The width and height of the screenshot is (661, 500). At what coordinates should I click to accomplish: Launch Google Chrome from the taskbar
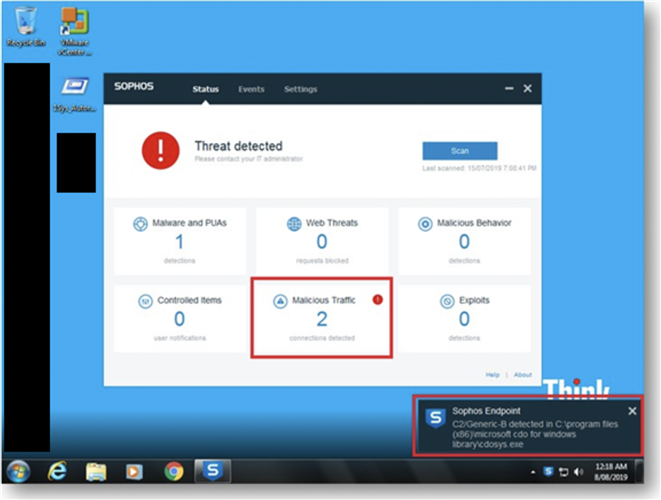tap(173, 471)
